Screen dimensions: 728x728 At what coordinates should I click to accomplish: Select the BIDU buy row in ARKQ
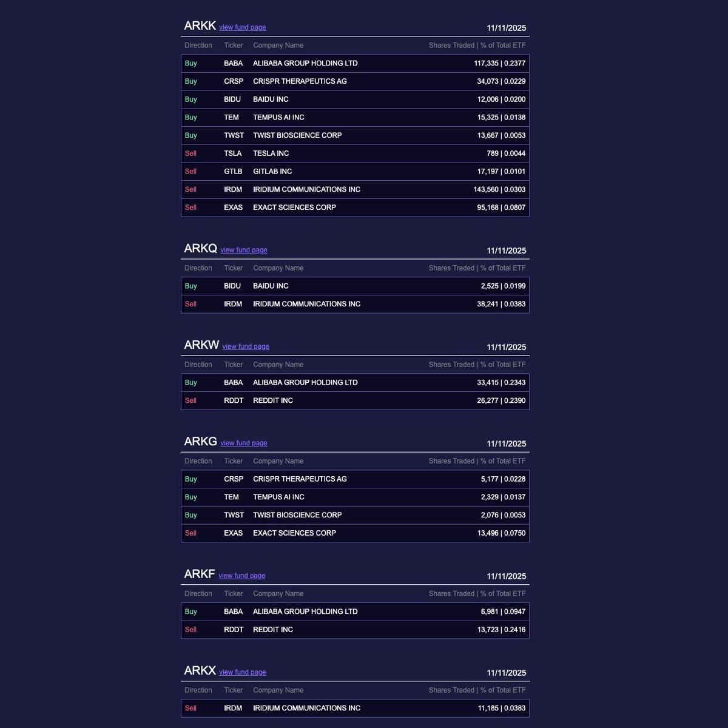click(355, 286)
